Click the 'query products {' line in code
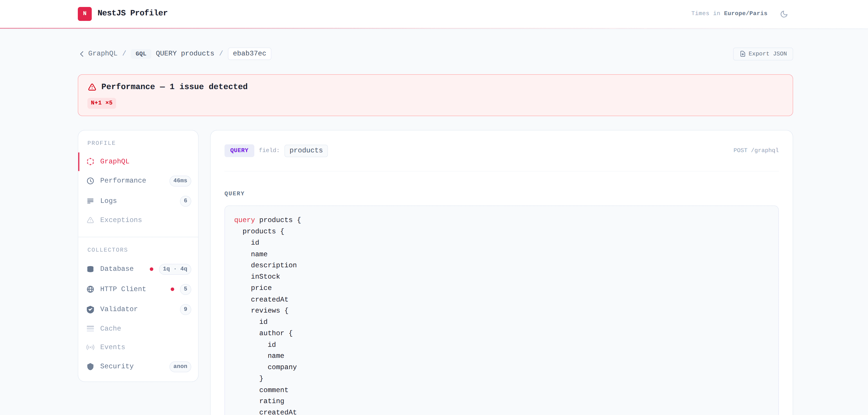The width and height of the screenshot is (868, 415). tap(268, 220)
